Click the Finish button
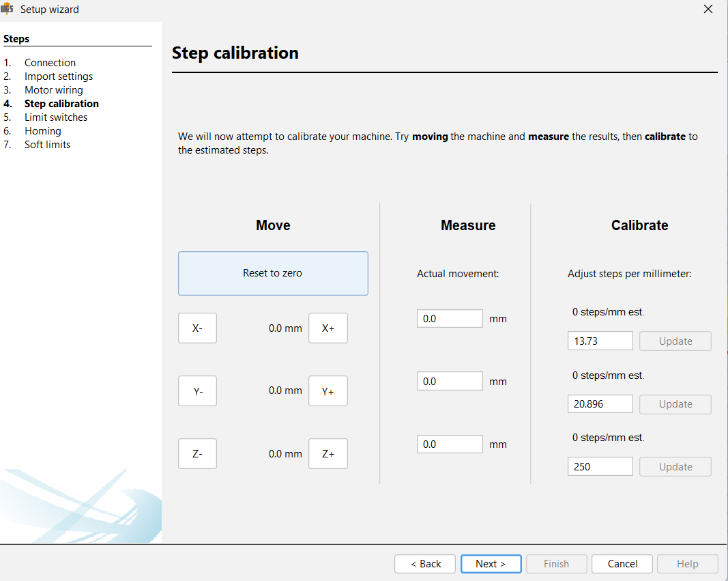The width and height of the screenshot is (728, 581). pyautogui.click(x=556, y=564)
